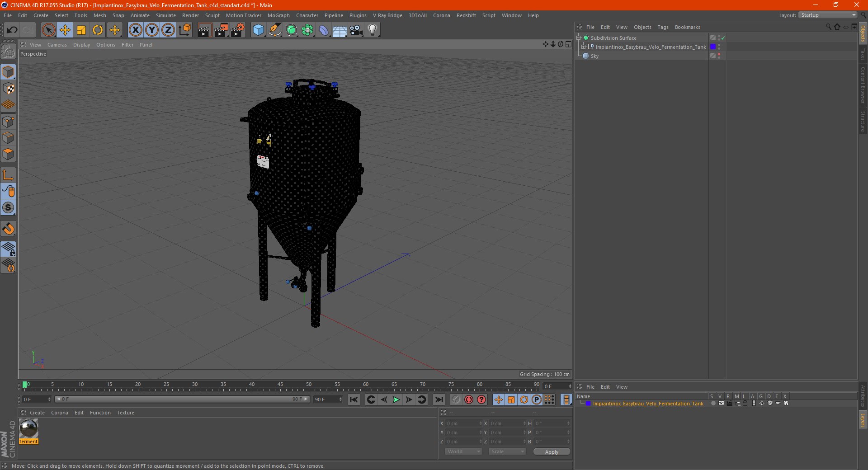This screenshot has width=868, height=470.
Task: Click the layer color swatch for Impiantinox
Action: [588, 404]
